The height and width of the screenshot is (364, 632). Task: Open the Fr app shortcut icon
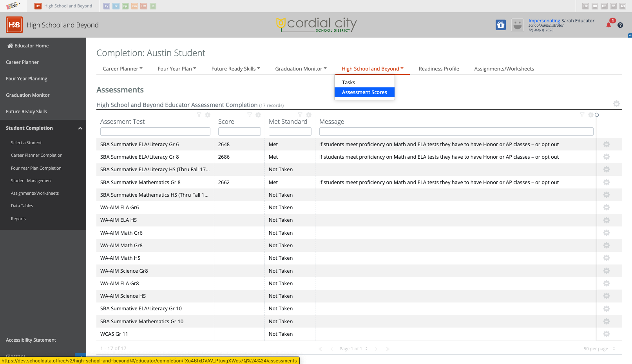pos(116,6)
